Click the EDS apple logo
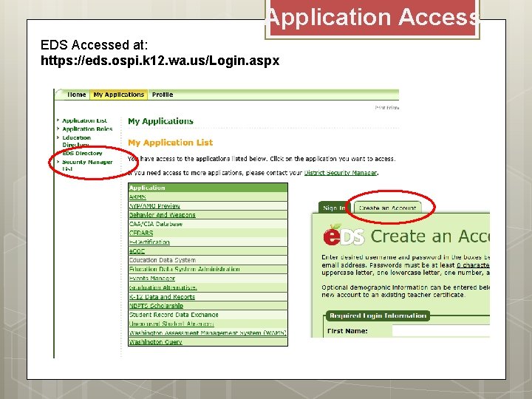 click(344, 235)
